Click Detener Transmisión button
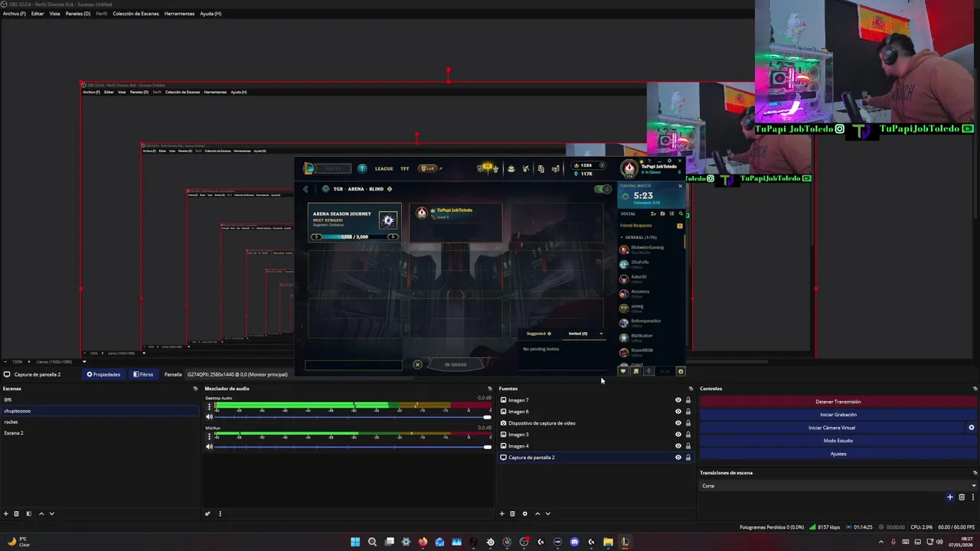The height and width of the screenshot is (551, 980). pyautogui.click(x=838, y=402)
